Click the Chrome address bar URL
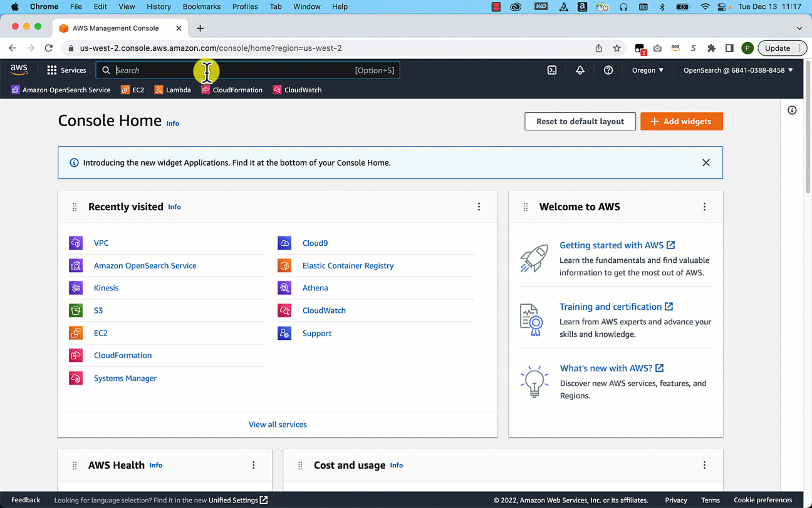 211,48
